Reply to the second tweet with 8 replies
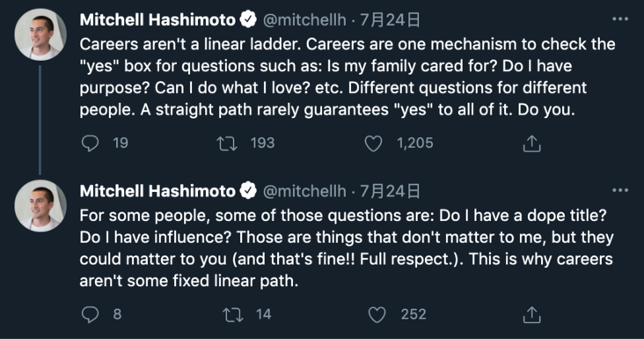644x339 pixels. 90,314
